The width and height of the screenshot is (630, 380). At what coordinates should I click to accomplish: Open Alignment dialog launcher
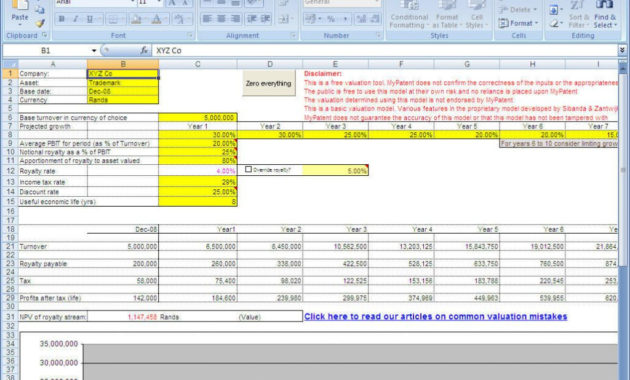293,35
